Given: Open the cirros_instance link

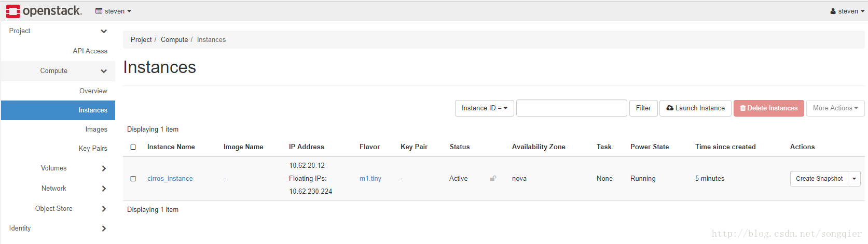Looking at the screenshot, I should click(170, 179).
